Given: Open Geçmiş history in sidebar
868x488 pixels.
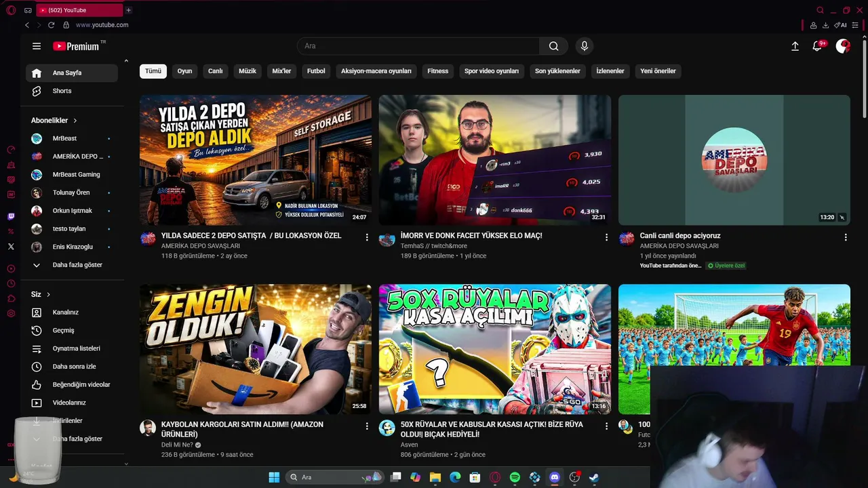Looking at the screenshot, I should tap(72, 331).
